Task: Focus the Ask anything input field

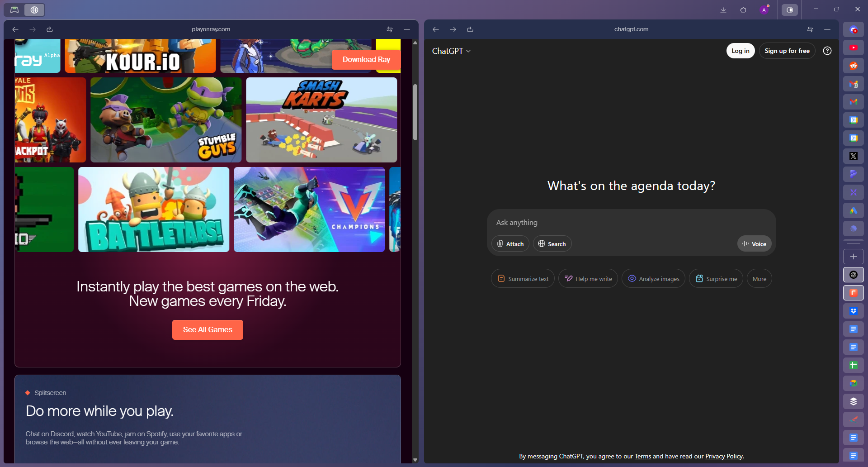Action: click(x=631, y=222)
